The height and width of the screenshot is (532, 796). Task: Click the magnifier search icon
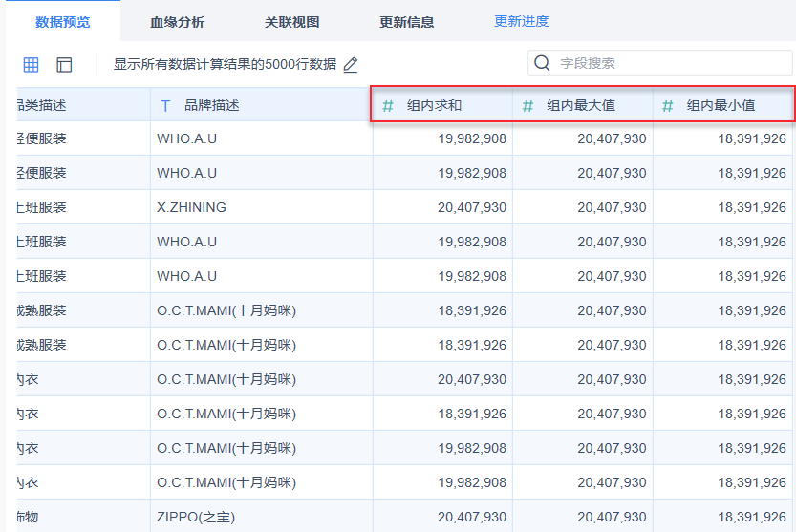(542, 64)
